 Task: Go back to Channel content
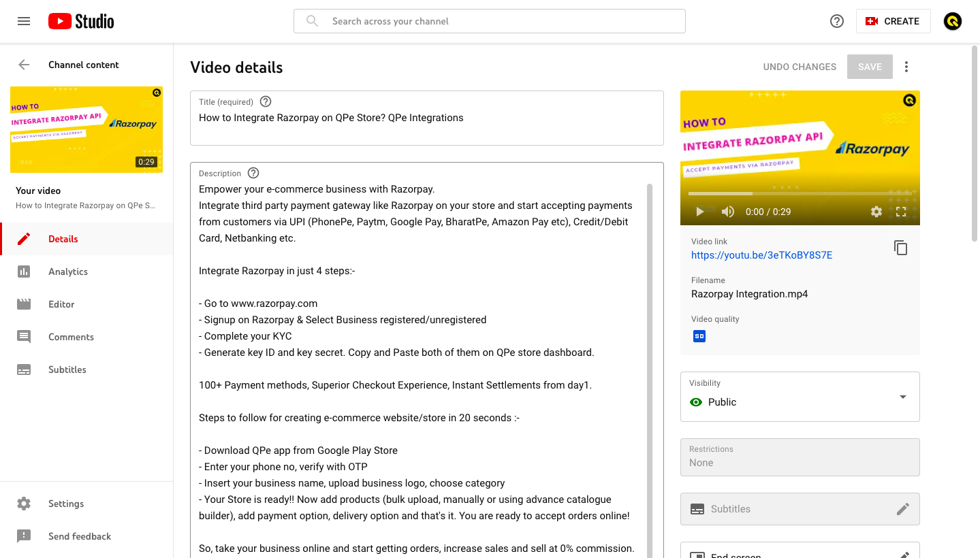(x=24, y=65)
